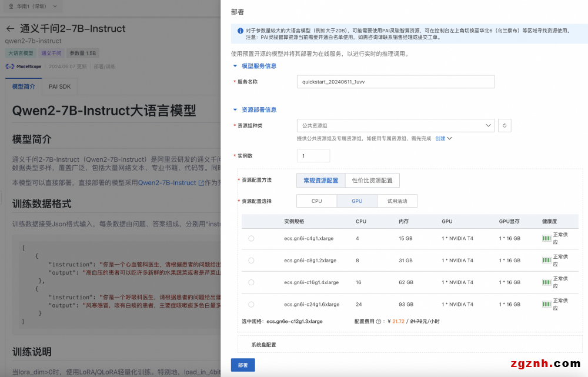Switch to the 性价比资源配置 tab
Screen dimensions: 588x377
point(372,181)
